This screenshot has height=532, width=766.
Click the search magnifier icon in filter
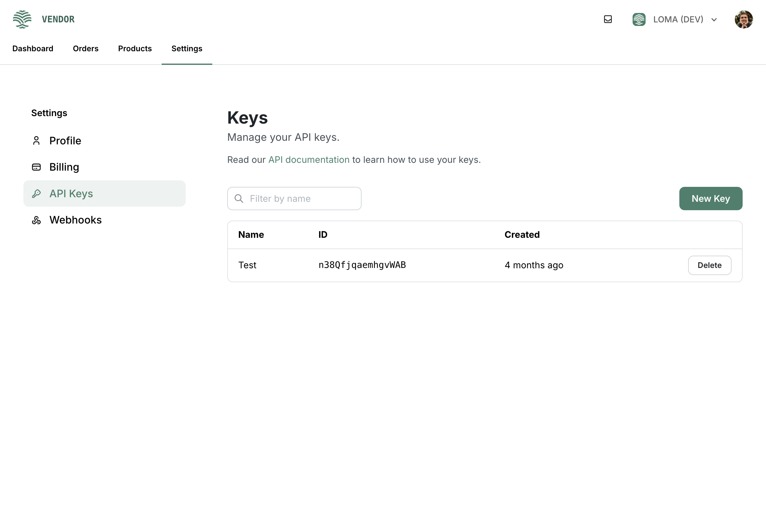tap(239, 199)
